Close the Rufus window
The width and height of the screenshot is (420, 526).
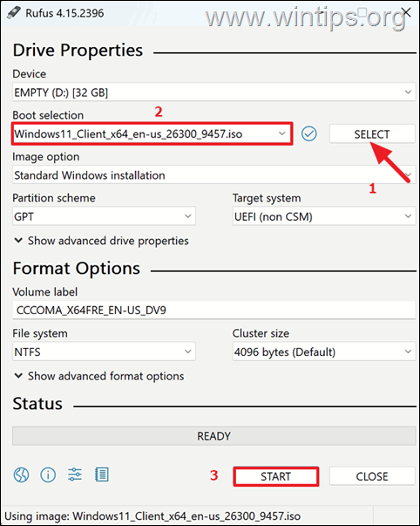406,12
